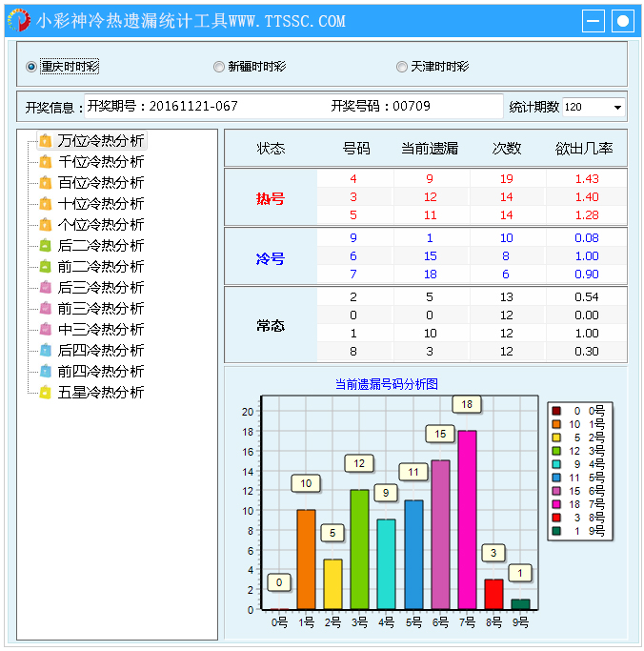Click the 百位冷热分析 orange bag icon

(x=45, y=183)
